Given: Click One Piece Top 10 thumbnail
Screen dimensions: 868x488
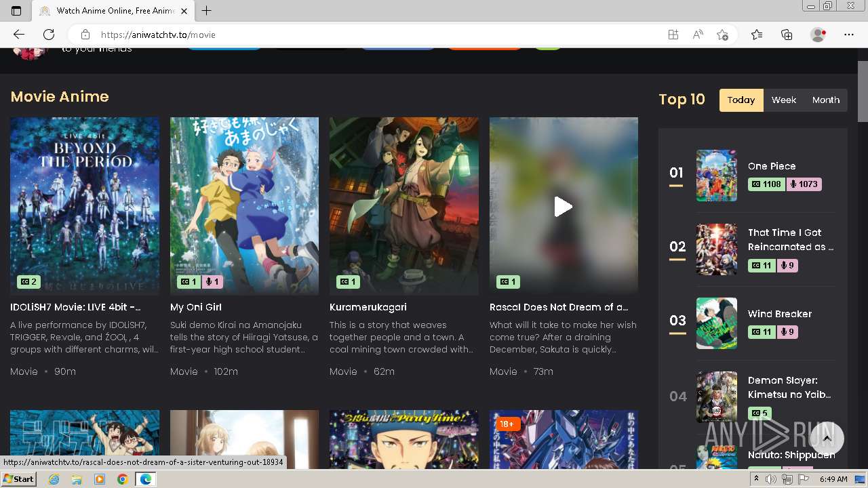Looking at the screenshot, I should [717, 176].
